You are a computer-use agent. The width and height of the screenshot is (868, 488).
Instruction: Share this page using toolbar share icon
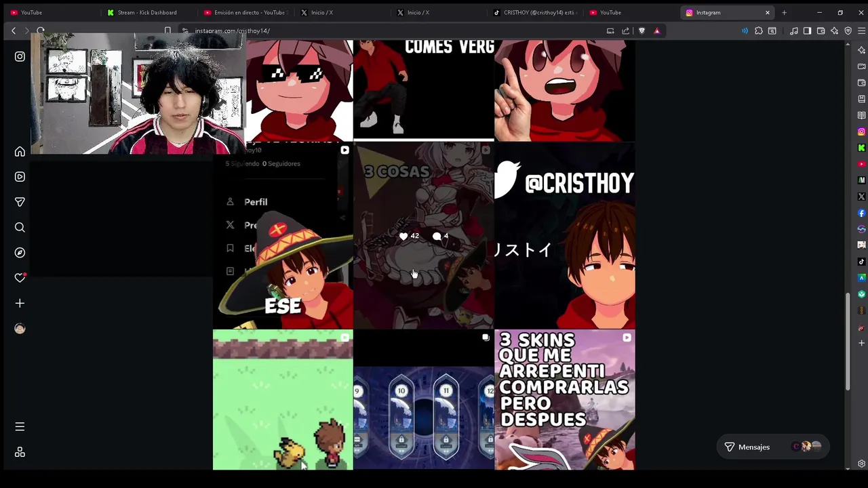(625, 30)
